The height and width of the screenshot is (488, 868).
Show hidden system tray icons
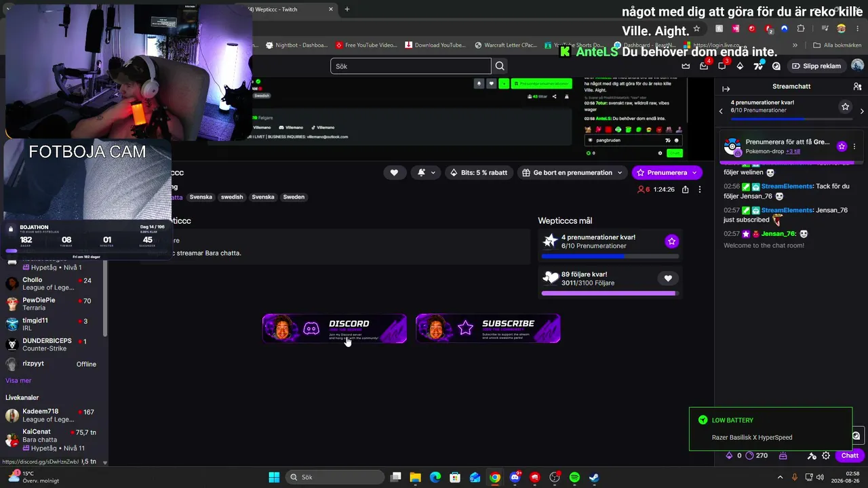click(780, 477)
